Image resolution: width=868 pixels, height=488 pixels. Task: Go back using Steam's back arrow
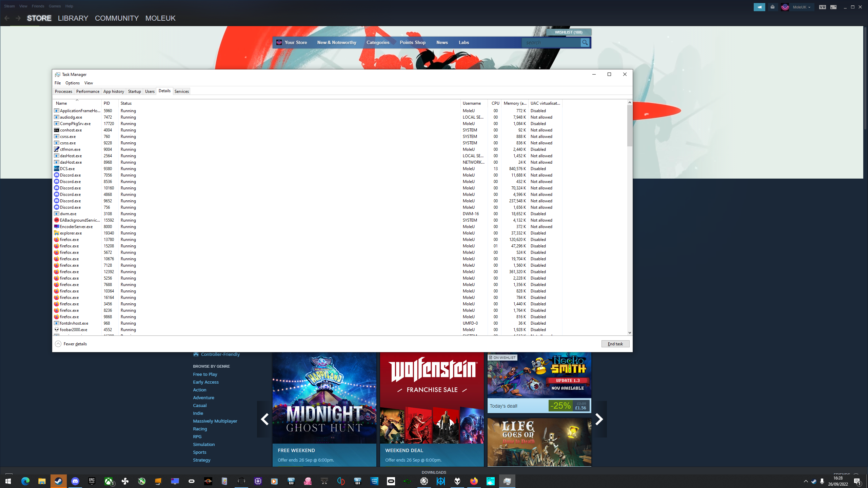7,18
